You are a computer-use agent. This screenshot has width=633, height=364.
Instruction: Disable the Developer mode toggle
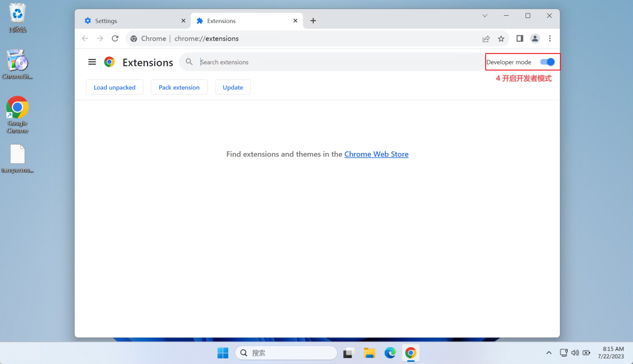547,62
